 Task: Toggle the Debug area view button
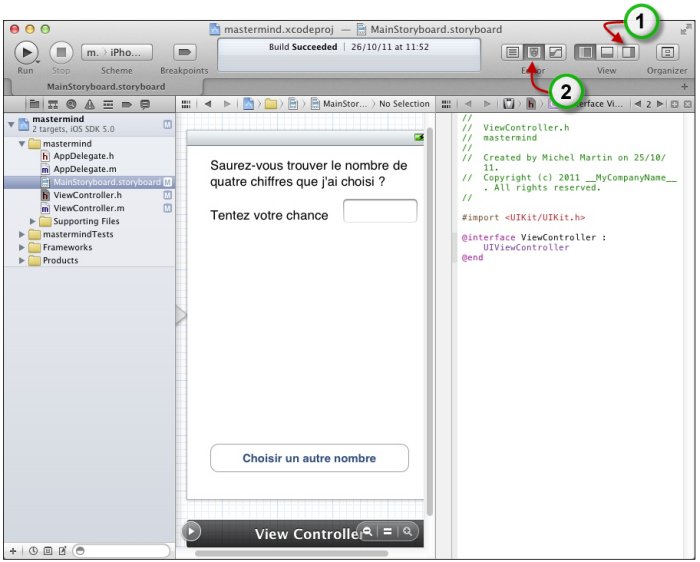pos(607,53)
